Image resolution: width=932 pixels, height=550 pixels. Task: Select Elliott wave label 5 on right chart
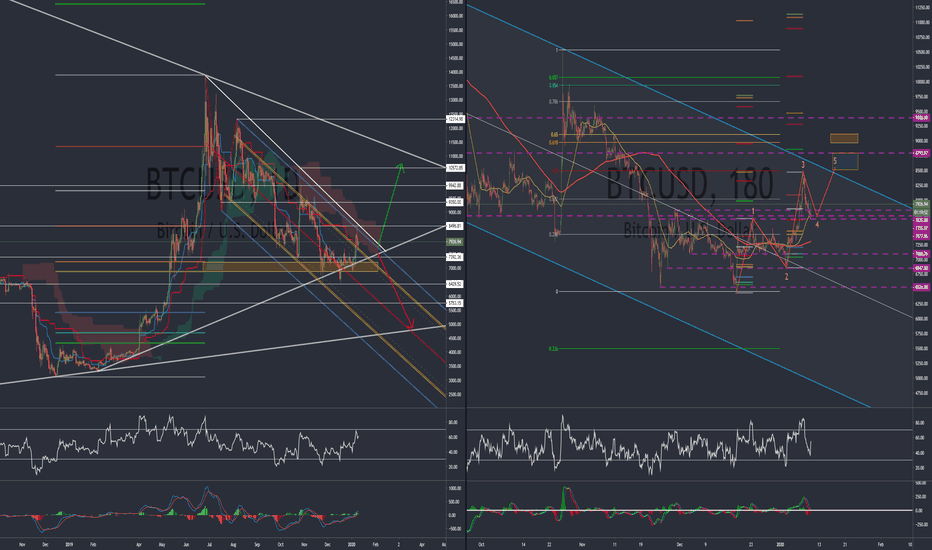pyautogui.click(x=835, y=161)
